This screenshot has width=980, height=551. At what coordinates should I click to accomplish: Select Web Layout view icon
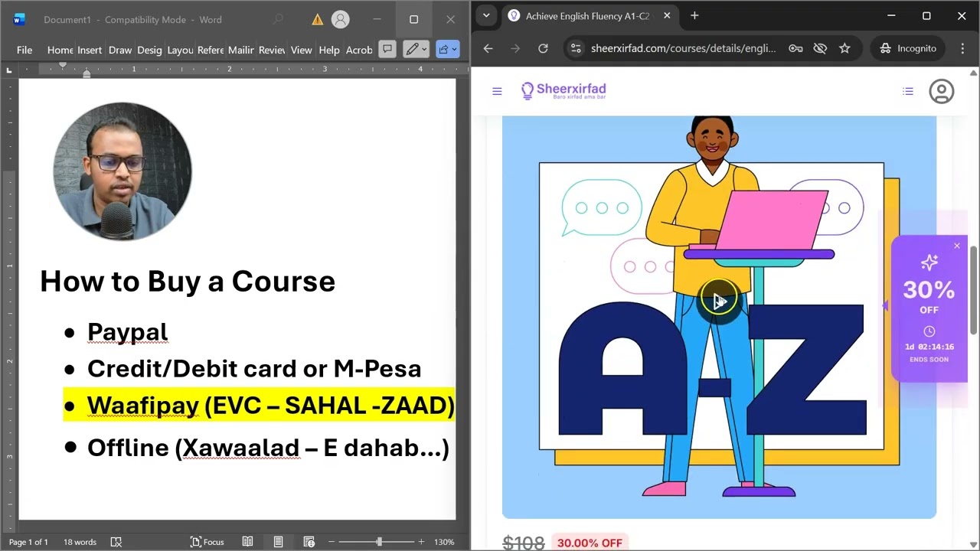(309, 542)
